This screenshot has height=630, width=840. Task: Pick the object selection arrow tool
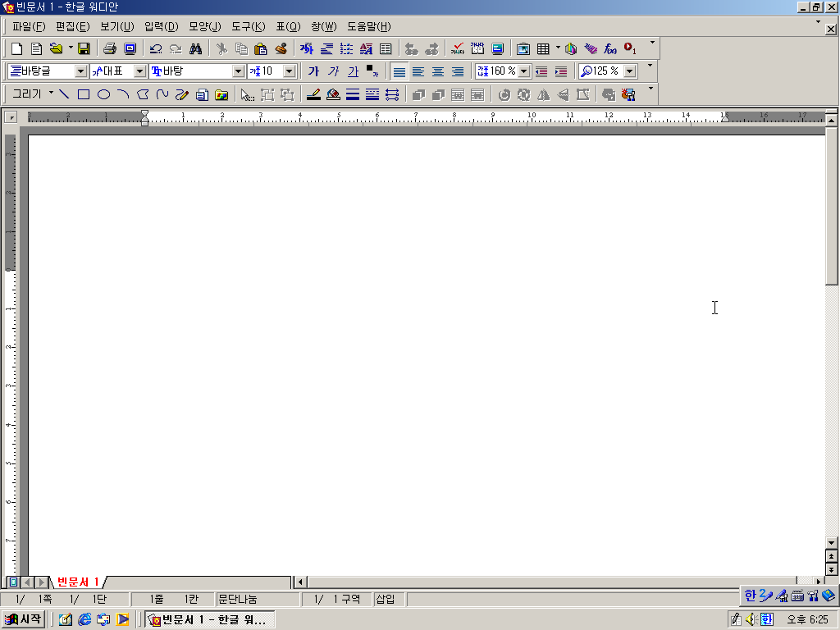[x=247, y=95]
